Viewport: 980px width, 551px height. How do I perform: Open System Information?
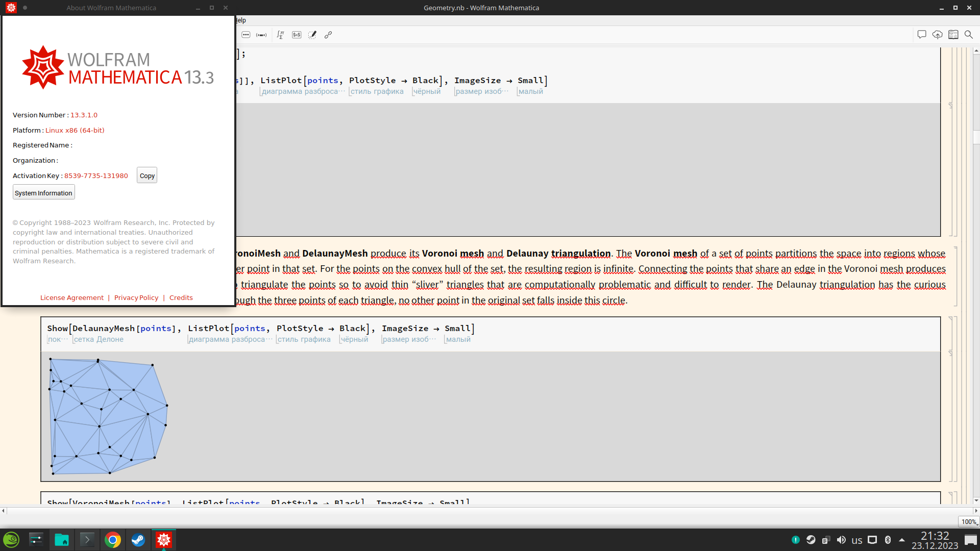point(43,193)
